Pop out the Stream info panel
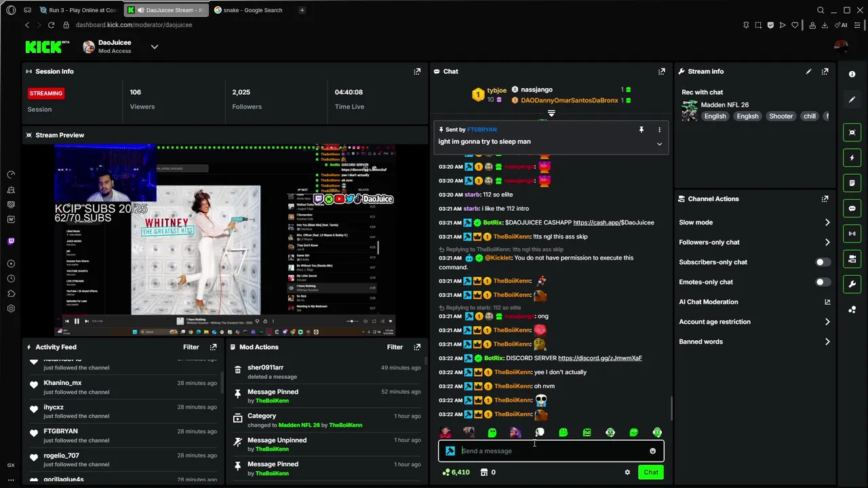Screen dimensions: 868x488 825,71
